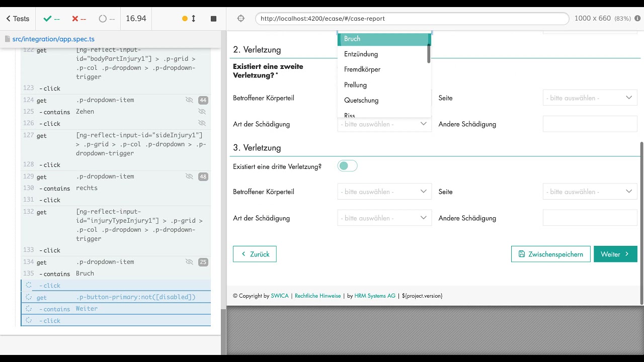Click the file icon before app.spec.ts

7,39
